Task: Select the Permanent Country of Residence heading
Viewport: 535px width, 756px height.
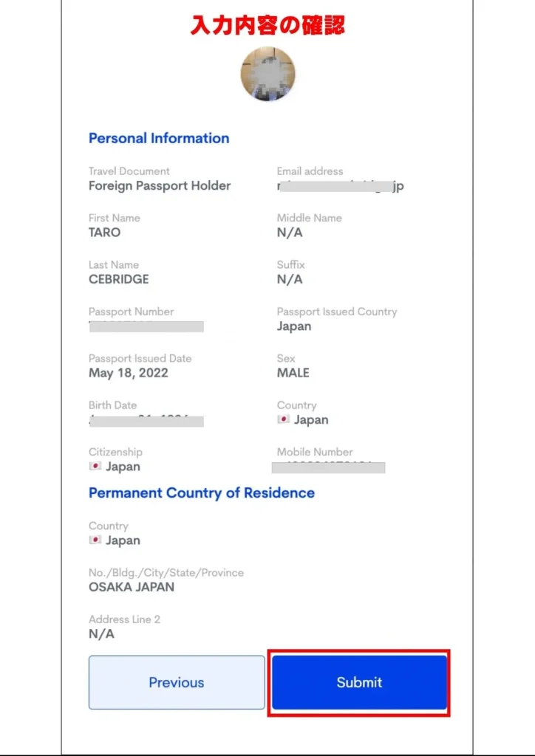Action: (201, 492)
